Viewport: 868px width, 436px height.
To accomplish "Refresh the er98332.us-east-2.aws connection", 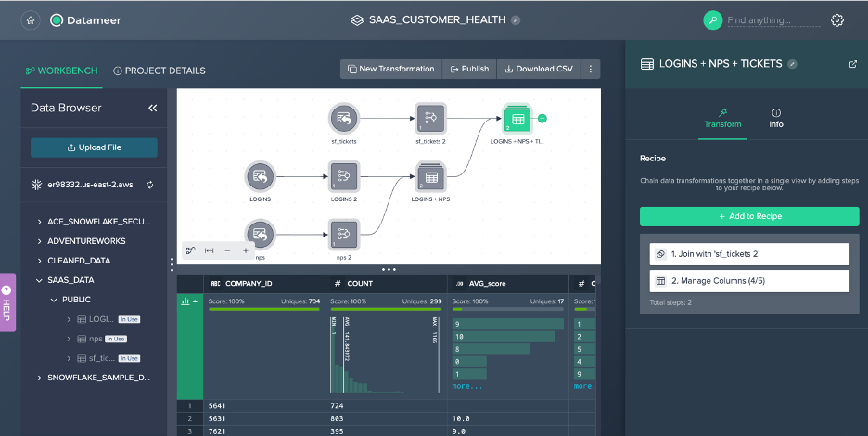I will 149,185.
